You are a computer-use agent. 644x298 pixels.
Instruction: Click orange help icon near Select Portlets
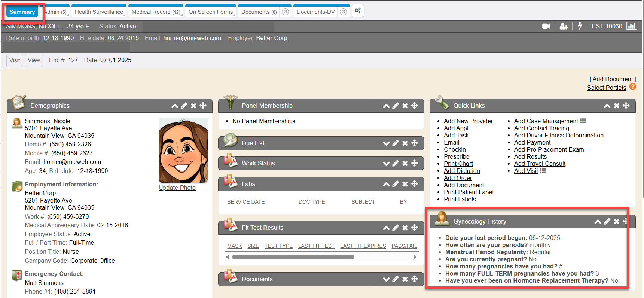[x=632, y=87]
